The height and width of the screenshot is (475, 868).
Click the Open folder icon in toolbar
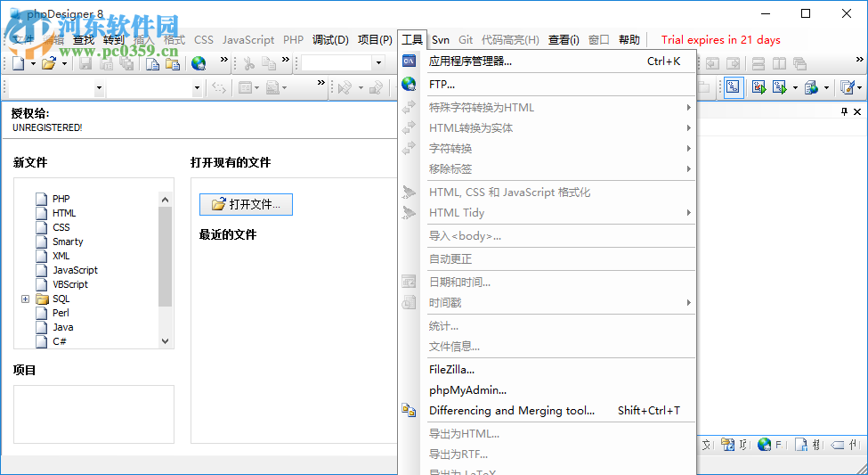49,64
